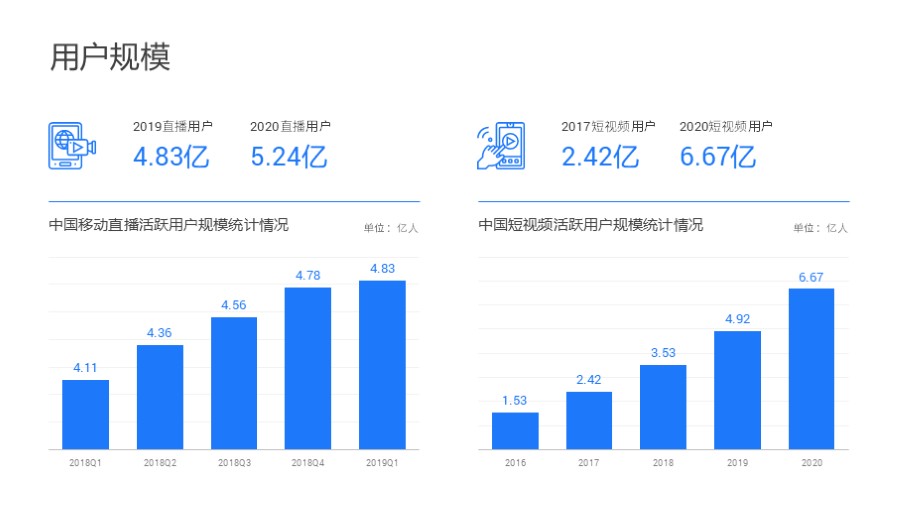Click the 2.42 data label above 2017 bar
900x506 pixels.
[x=588, y=380]
